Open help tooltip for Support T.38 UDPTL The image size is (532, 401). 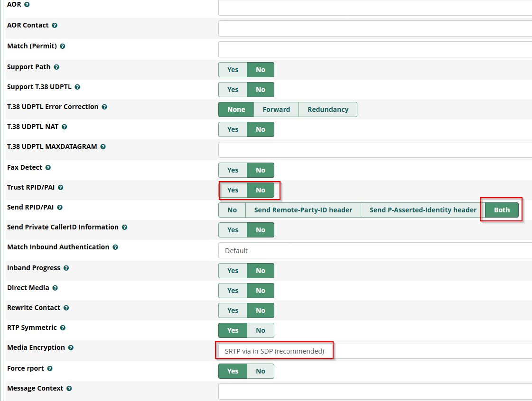[77, 87]
